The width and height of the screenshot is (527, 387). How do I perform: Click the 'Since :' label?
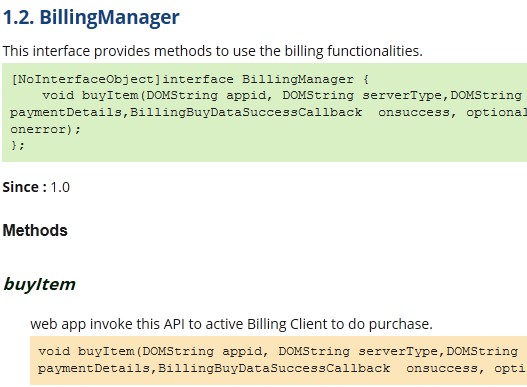click(25, 187)
